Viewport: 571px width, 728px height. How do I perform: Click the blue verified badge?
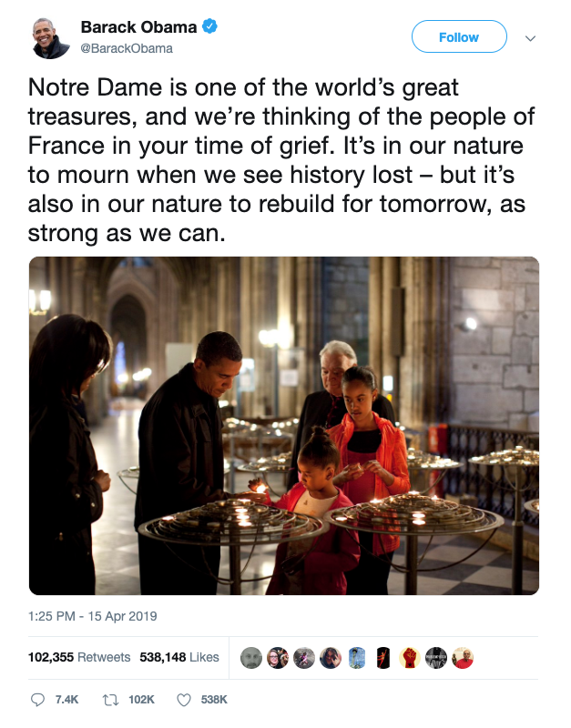209,27
